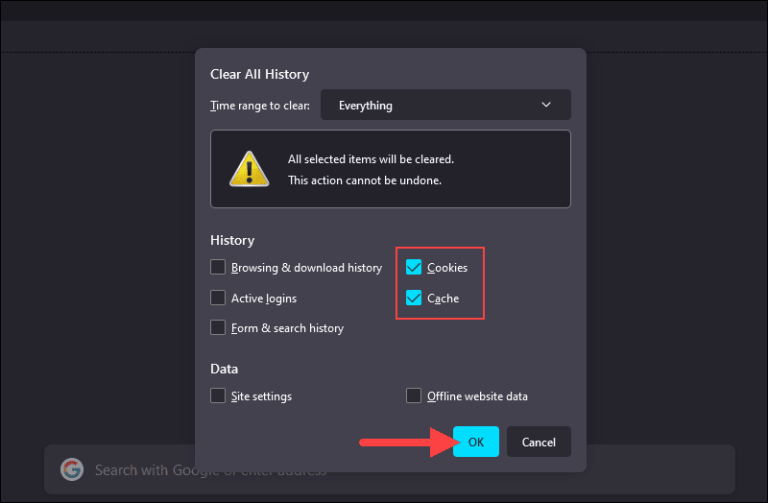Click the 'This action cannot be undone.' text
Viewport: 768px width, 503px height.
(x=365, y=180)
